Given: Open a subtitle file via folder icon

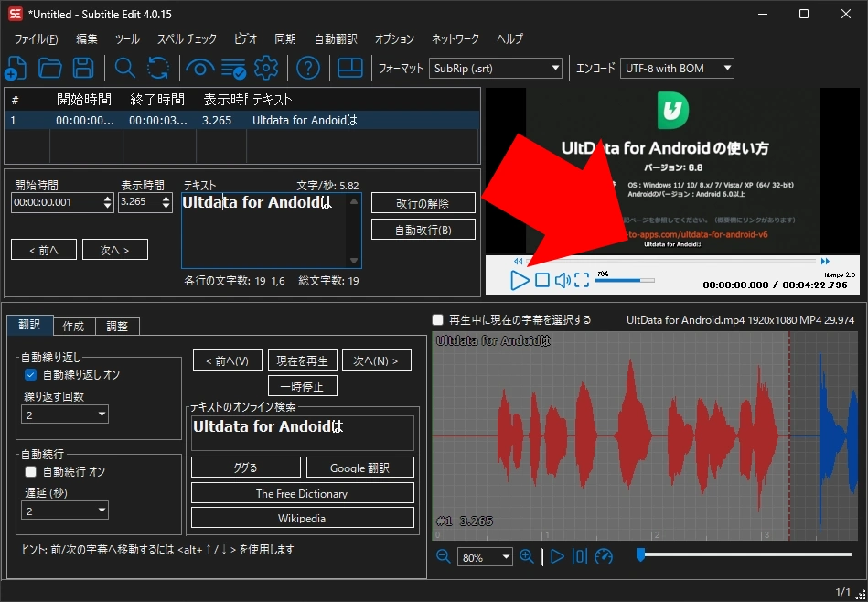Looking at the screenshot, I should (49, 68).
